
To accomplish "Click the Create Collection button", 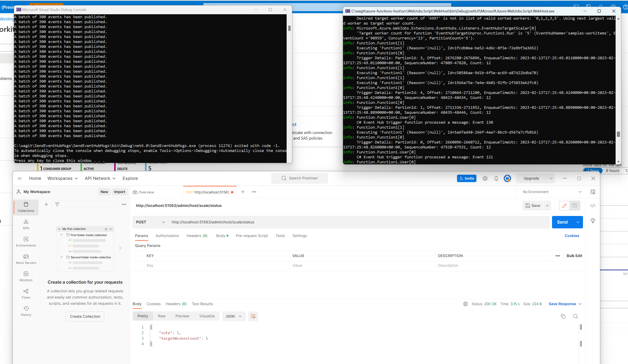I will point(85,317).
